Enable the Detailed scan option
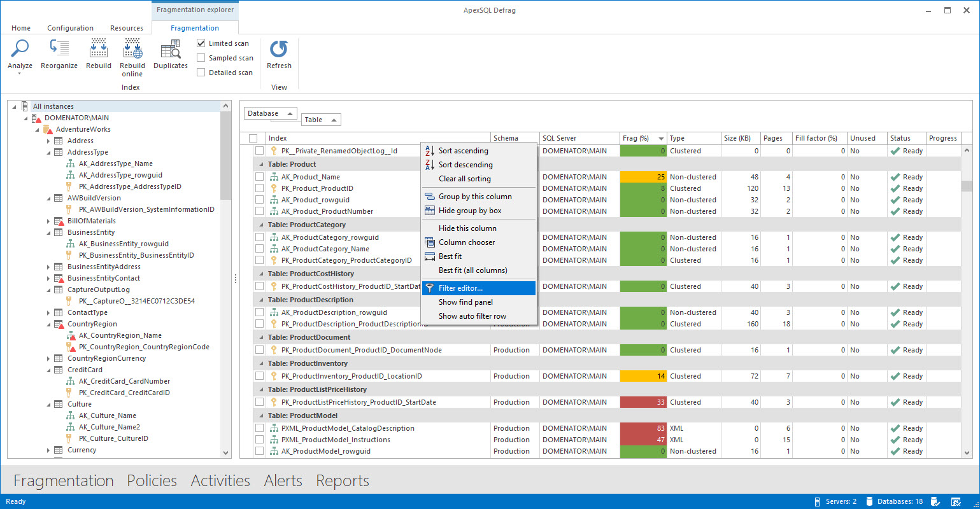This screenshot has height=509, width=980. coord(201,72)
